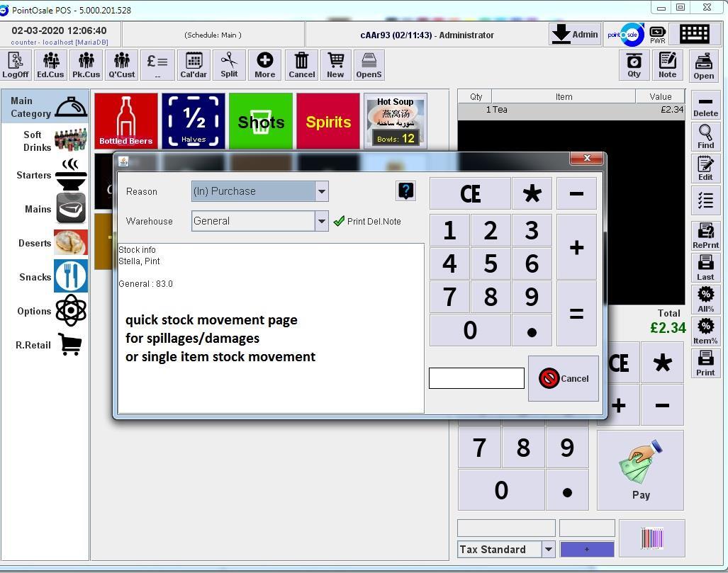This screenshot has width=728, height=573.
Task: Open Find magnifier icon
Action: [x=705, y=137]
